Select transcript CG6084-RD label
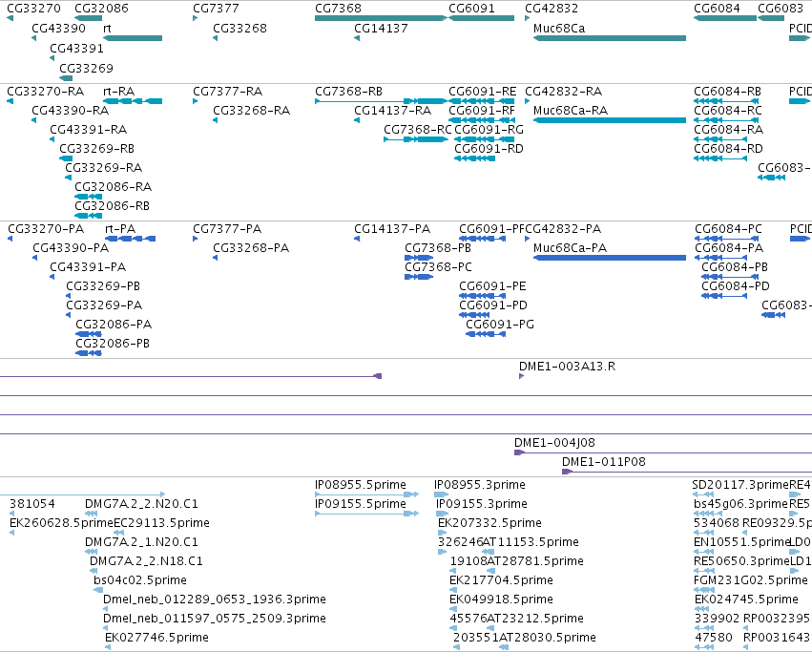 click(x=728, y=149)
